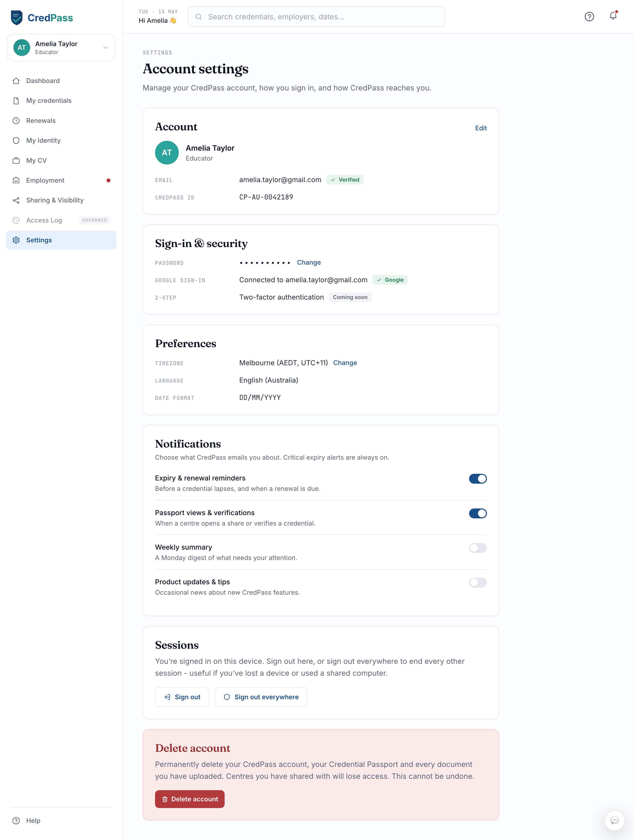The image size is (634, 840).
Task: Open the My Identity page label
Action: (43, 140)
